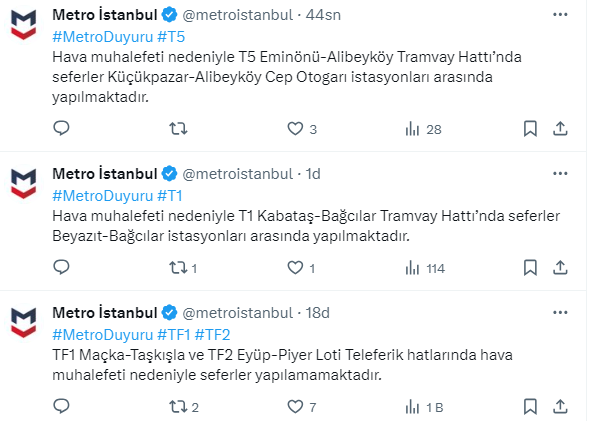This screenshot has width=589, height=421.
Task: Open Metro İstanbul profile avatar on first tweet
Action: (x=24, y=24)
